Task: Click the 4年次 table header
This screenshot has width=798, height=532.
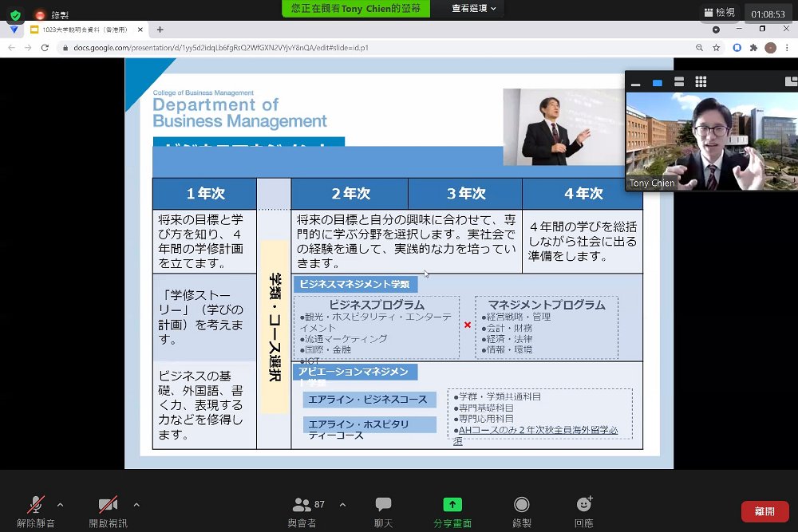Action: point(583,194)
